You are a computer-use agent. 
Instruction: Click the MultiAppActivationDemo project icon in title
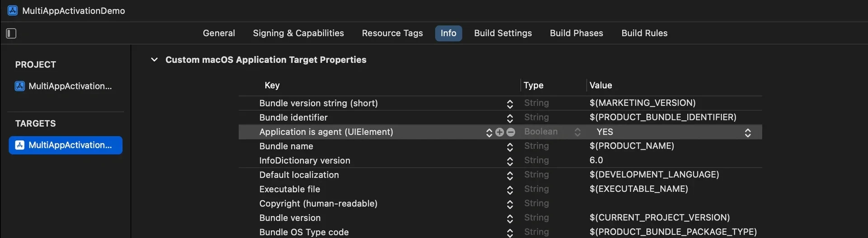tap(13, 10)
